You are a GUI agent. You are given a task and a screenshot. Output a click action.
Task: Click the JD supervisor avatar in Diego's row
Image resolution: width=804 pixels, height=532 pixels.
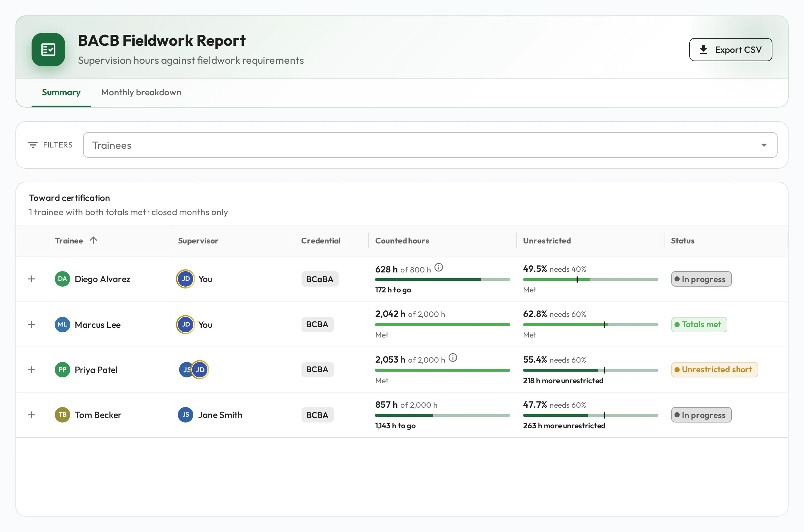pos(186,279)
